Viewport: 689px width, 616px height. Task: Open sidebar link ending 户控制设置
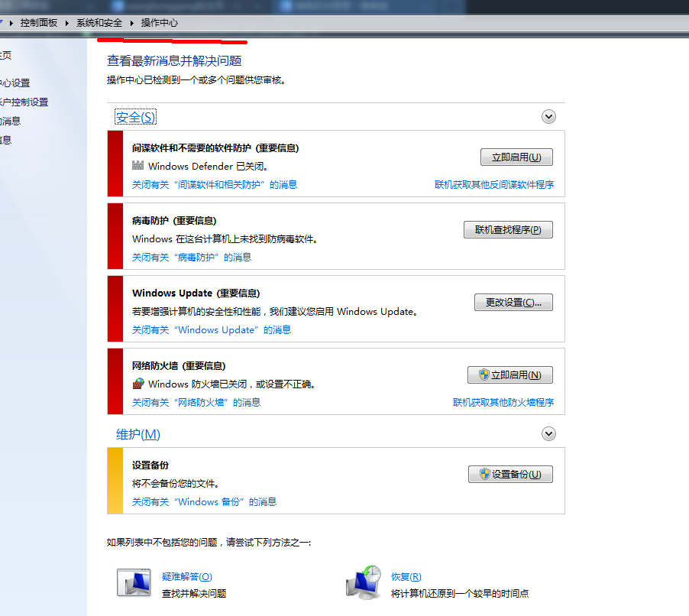coord(24,102)
